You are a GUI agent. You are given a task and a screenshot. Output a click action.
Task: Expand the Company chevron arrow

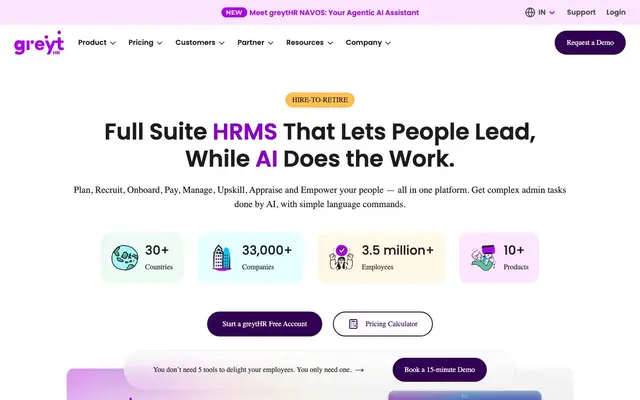coord(388,43)
